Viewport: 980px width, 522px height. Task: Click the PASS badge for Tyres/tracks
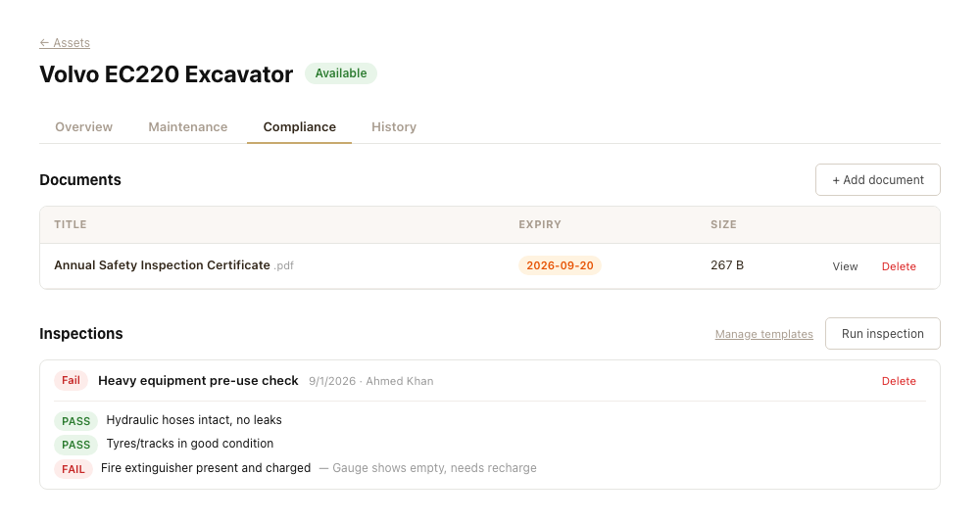[75, 445]
